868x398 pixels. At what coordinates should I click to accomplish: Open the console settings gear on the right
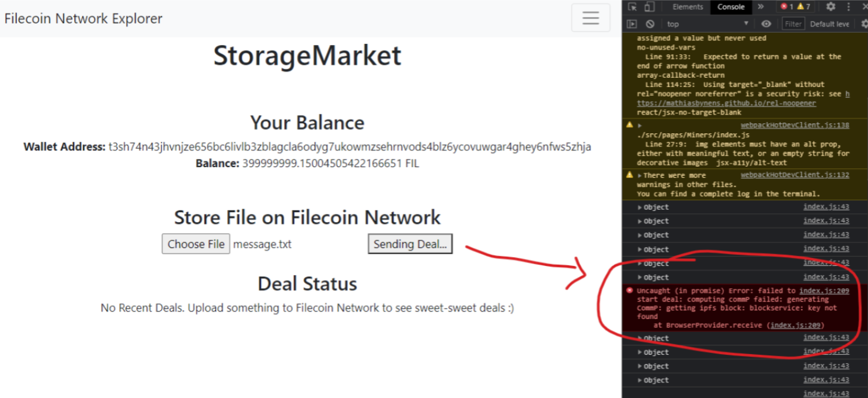coord(864,23)
